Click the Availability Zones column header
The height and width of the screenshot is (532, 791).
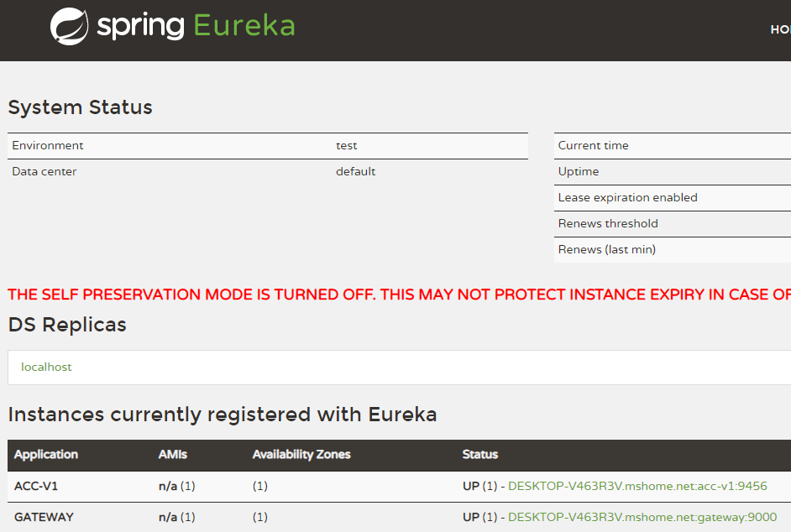pos(301,454)
